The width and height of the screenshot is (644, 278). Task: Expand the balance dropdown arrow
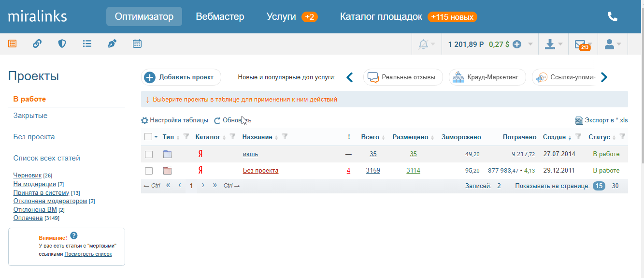click(530, 44)
